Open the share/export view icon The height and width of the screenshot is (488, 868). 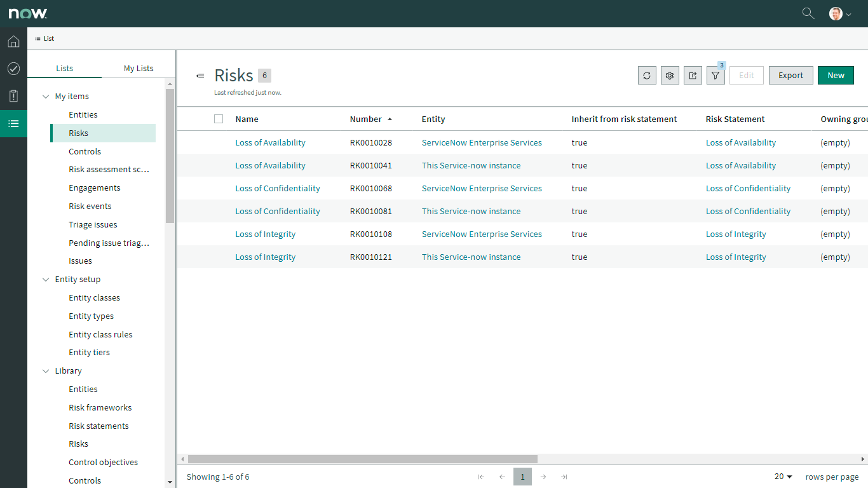pos(693,75)
